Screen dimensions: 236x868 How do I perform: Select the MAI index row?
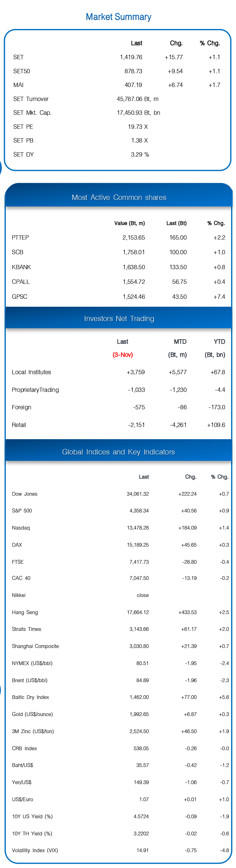coord(117,85)
